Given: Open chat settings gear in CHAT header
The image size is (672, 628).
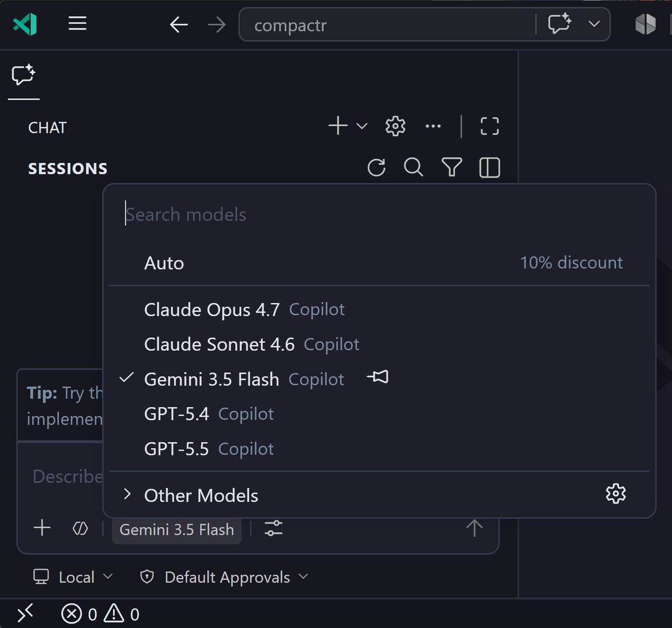Looking at the screenshot, I should pyautogui.click(x=395, y=126).
